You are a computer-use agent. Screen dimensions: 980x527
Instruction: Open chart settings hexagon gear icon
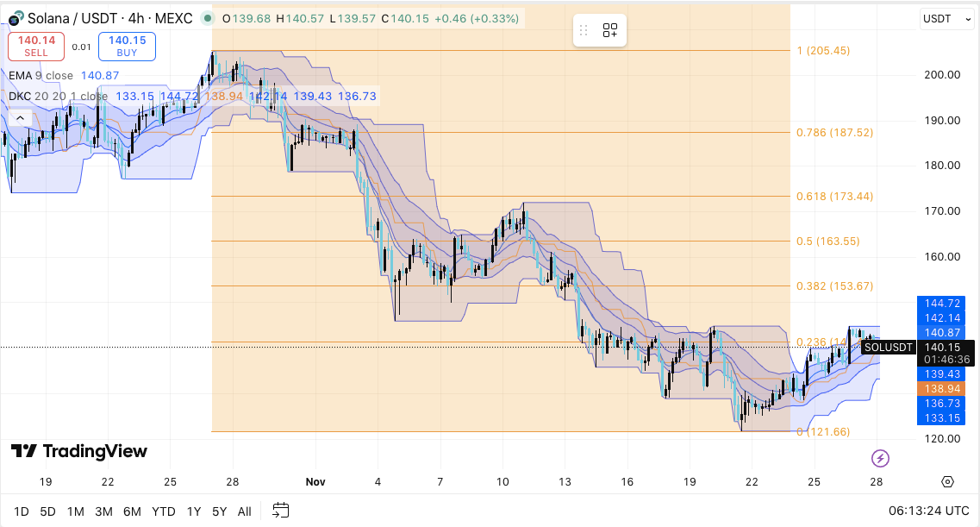(x=948, y=482)
